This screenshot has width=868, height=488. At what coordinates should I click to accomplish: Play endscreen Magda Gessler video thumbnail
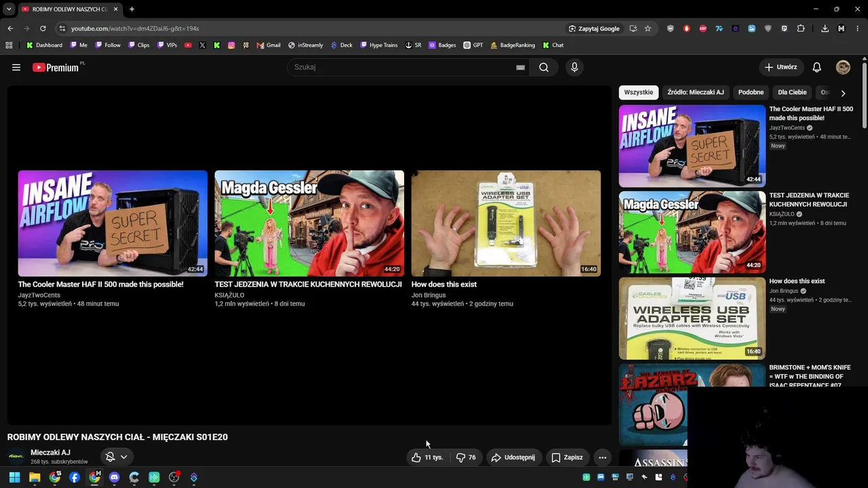pos(309,223)
